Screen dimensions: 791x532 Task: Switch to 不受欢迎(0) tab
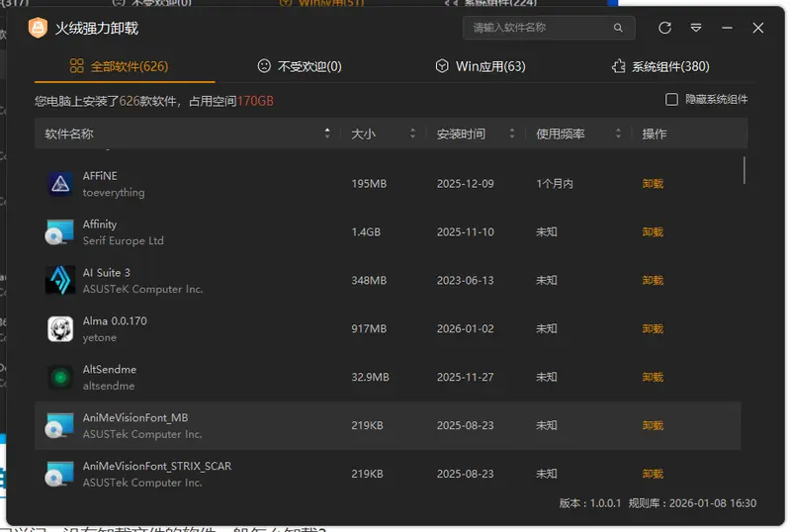[x=300, y=66]
